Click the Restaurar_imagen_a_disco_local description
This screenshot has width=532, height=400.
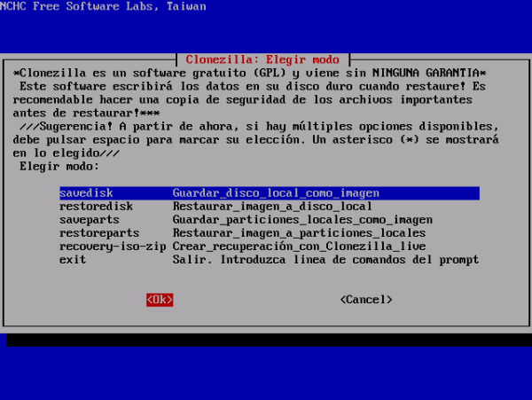(x=272, y=206)
